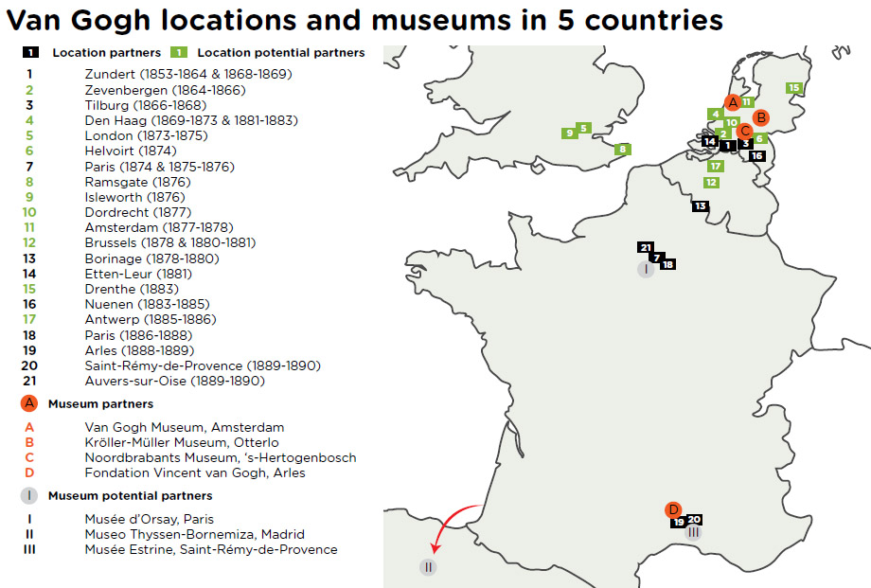
Task: Click green Location potential partners legend square
Action: tap(179, 53)
